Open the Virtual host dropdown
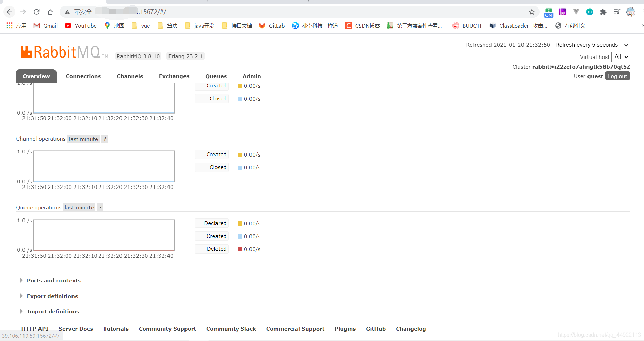 [621, 57]
